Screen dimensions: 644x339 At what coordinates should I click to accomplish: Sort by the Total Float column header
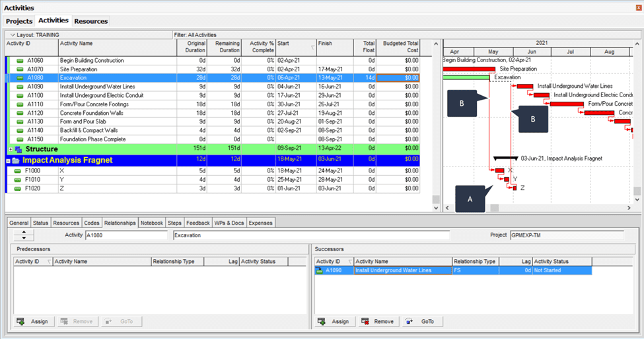pos(365,48)
